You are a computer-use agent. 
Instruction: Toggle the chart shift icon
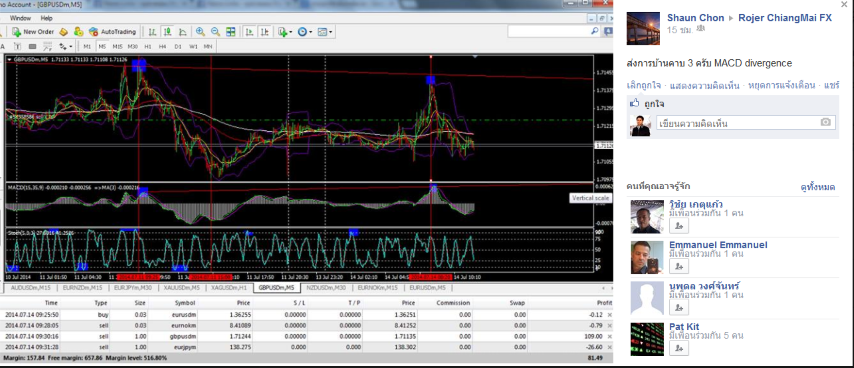(x=265, y=32)
